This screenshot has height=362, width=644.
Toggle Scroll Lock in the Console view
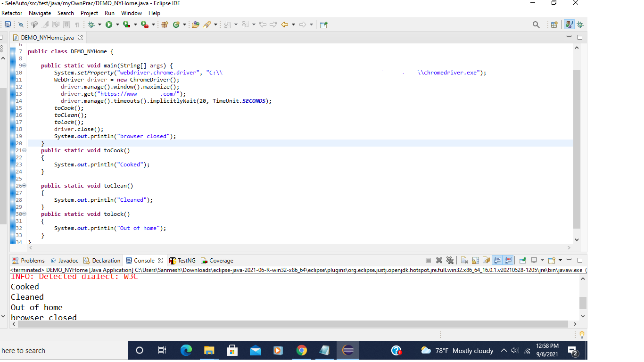[x=475, y=260]
